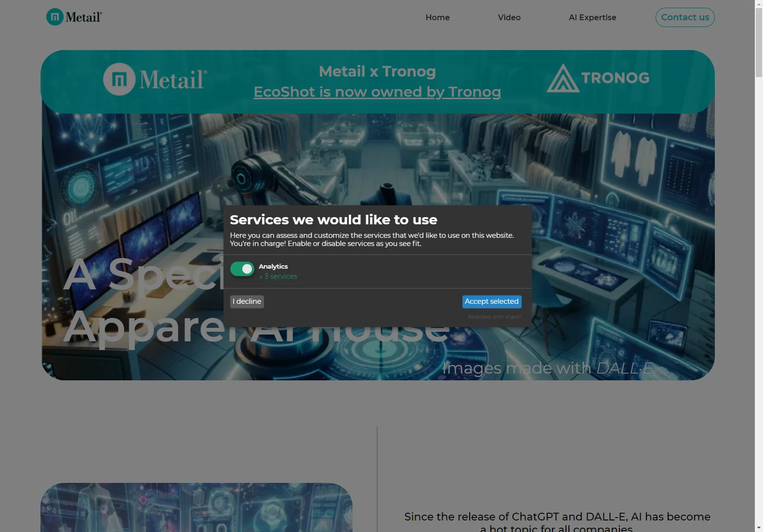The width and height of the screenshot is (763, 532).
Task: Open the Home menu item
Action: tap(437, 17)
